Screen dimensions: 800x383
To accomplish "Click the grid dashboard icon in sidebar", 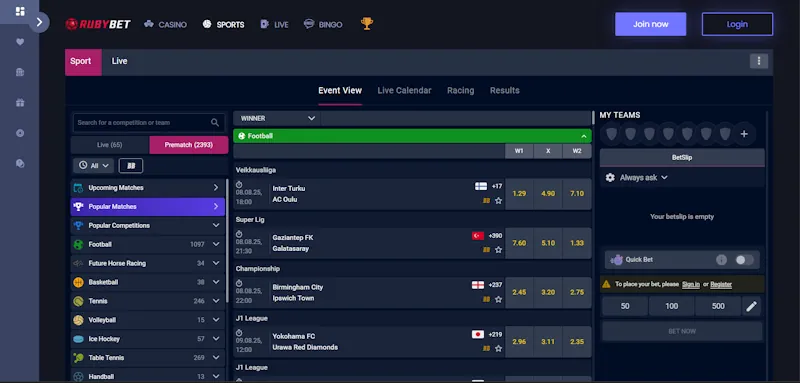I will (x=20, y=11).
